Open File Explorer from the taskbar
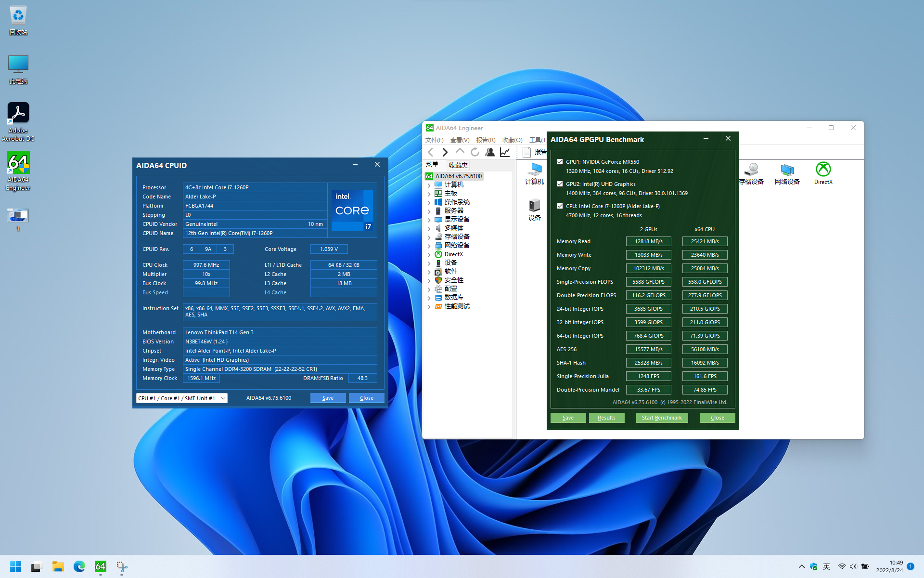924x578 pixels. [x=58, y=566]
